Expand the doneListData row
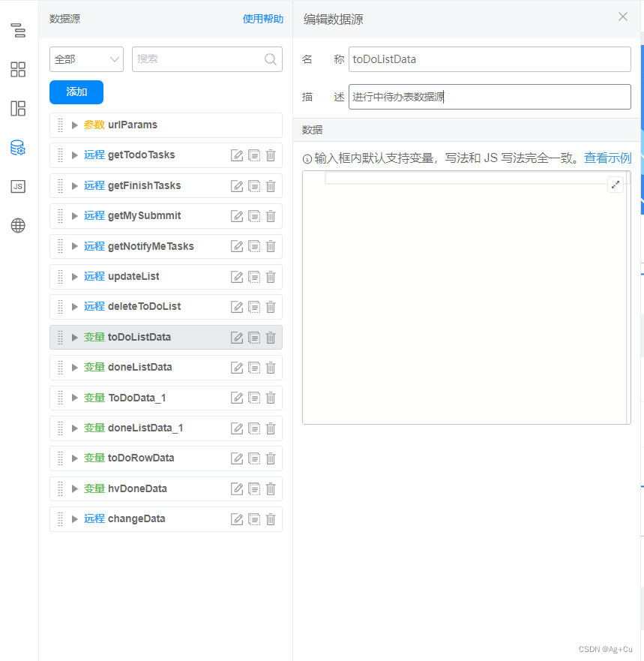644x661 pixels. (74, 367)
